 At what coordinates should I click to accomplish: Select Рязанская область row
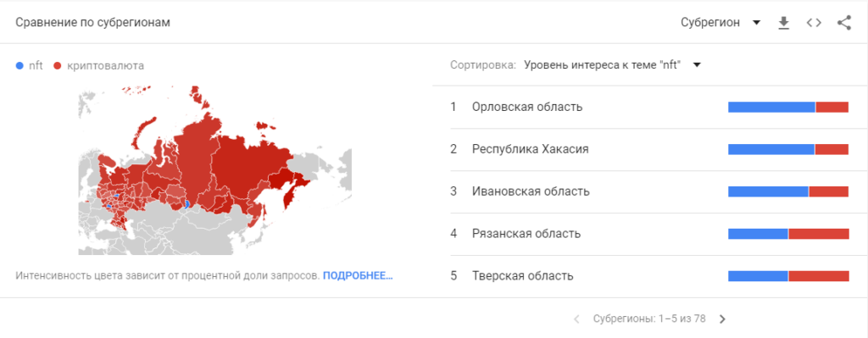point(650,234)
